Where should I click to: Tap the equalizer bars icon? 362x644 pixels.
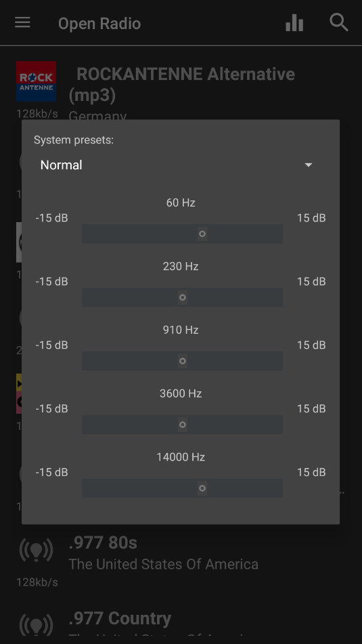click(294, 23)
